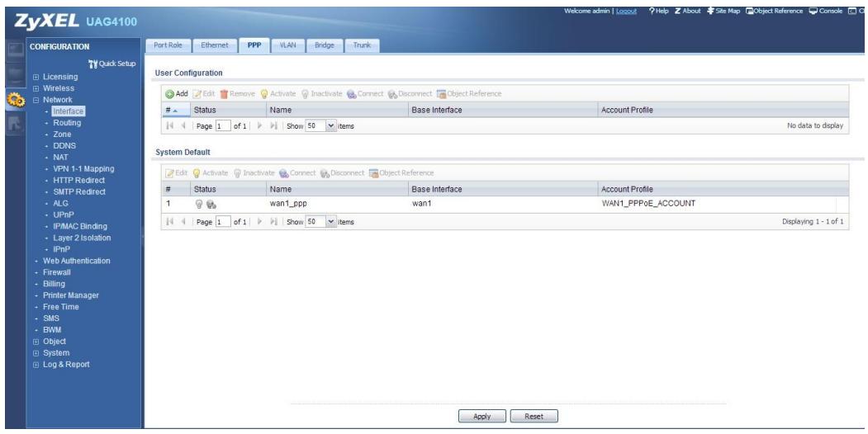
Task: Click WAN1_PPPoE_ACCOUNT account profile cell
Action: 648,204
